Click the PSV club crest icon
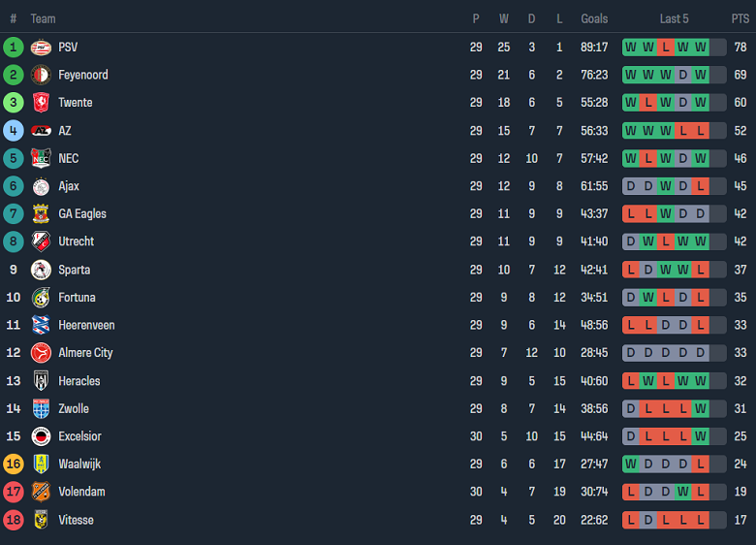This screenshot has height=545, width=756. [41, 47]
